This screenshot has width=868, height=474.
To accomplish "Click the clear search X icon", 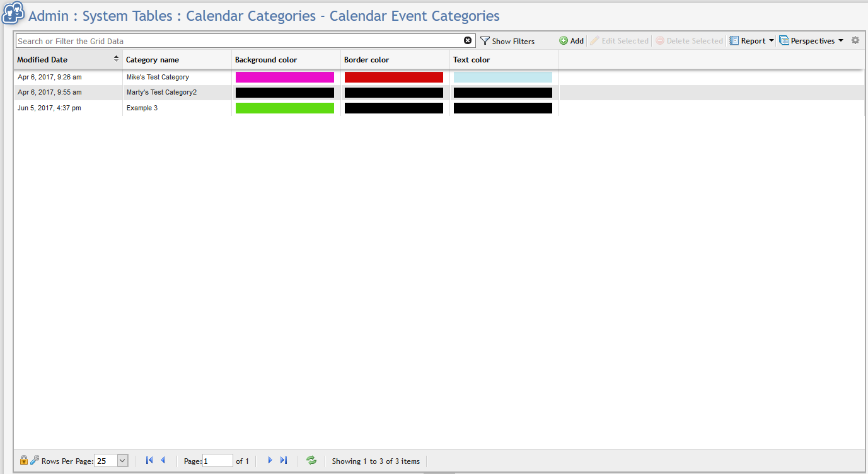I will [x=468, y=40].
